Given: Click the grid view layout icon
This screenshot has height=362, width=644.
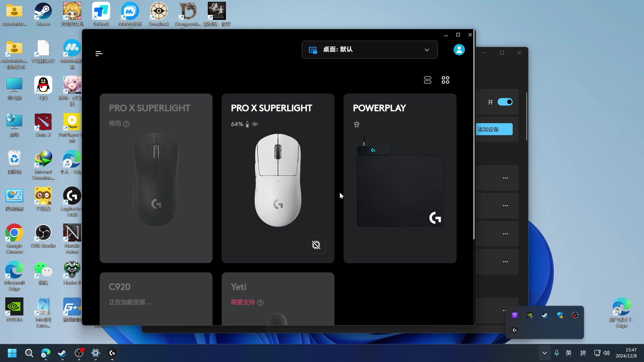Looking at the screenshot, I should tap(445, 79).
